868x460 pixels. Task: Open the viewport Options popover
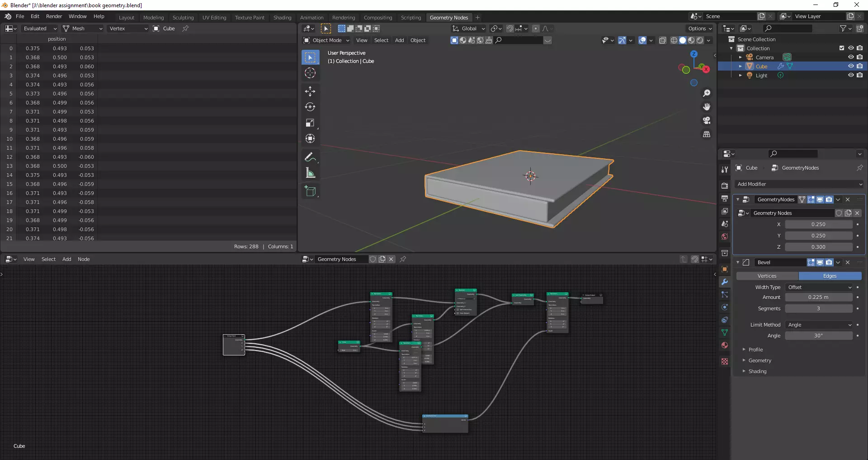pos(700,28)
